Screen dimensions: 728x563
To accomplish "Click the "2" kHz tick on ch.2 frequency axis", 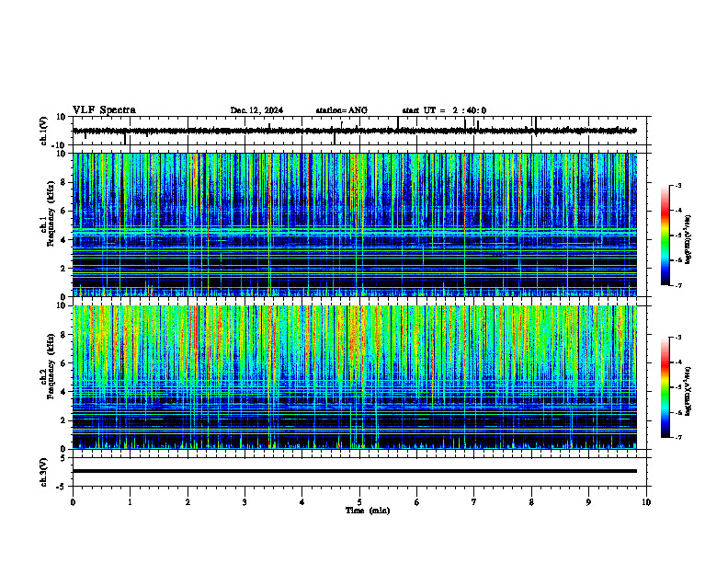I will tap(63, 420).
